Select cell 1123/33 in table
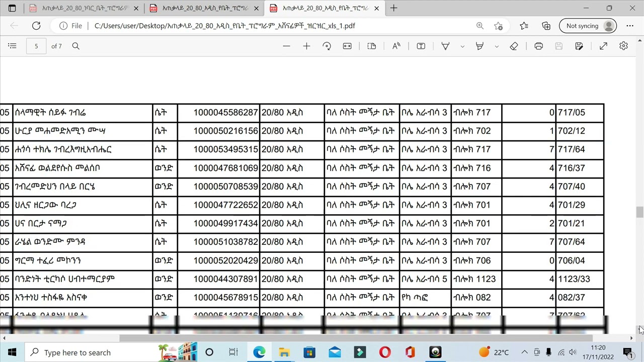644x362 pixels. (580, 279)
